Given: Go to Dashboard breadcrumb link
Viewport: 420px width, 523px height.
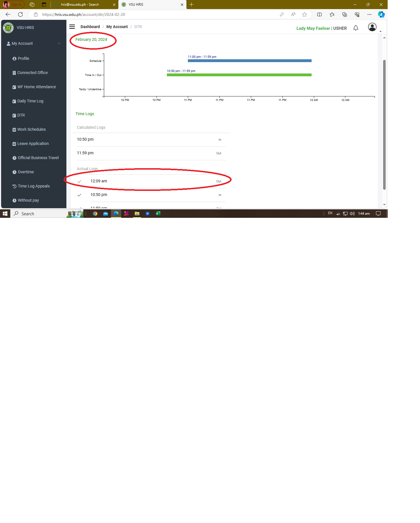Looking at the screenshot, I should [90, 27].
